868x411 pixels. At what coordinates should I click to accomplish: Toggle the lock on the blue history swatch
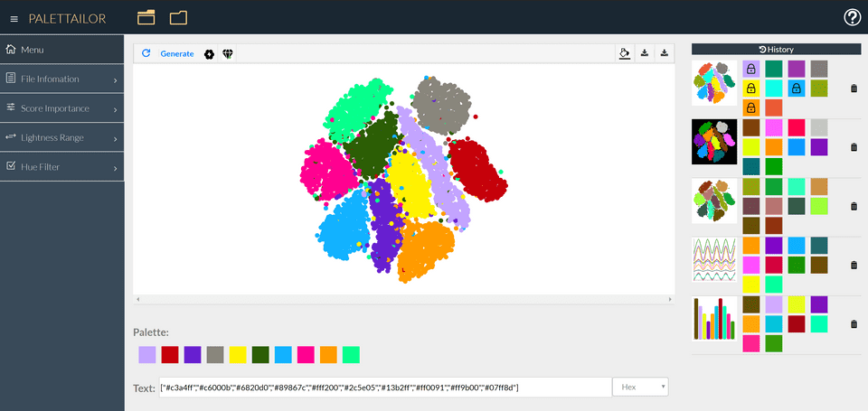(x=796, y=89)
